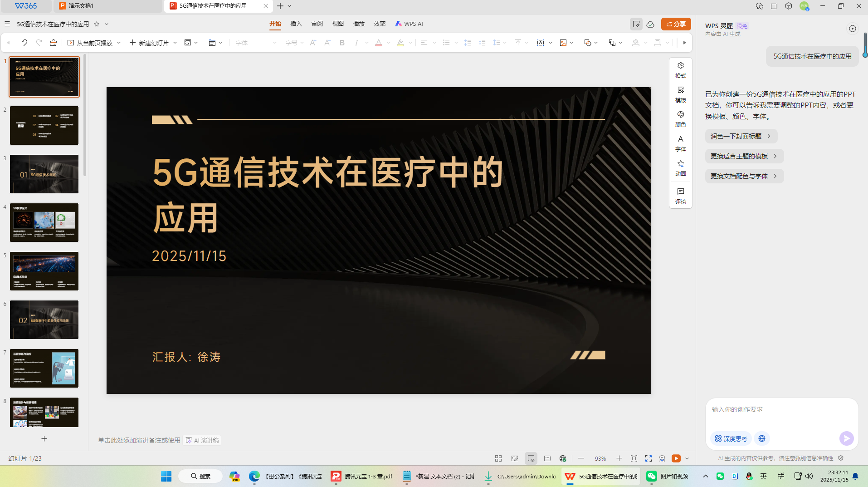Start slideshow from current page
This screenshot has height=487, width=868.
[x=93, y=42]
